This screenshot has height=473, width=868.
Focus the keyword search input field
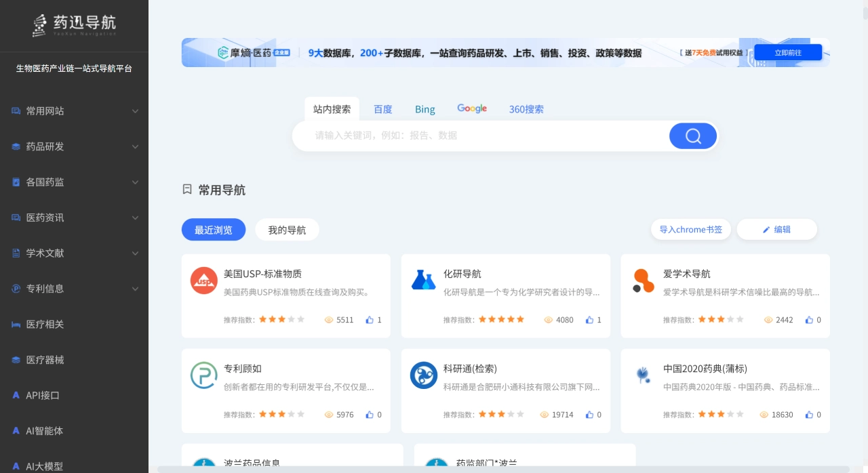pyautogui.click(x=481, y=136)
